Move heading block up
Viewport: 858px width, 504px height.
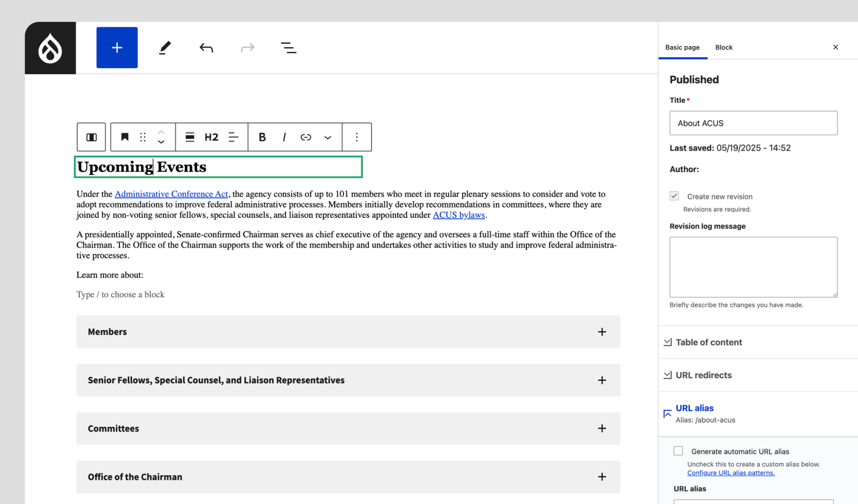161,132
